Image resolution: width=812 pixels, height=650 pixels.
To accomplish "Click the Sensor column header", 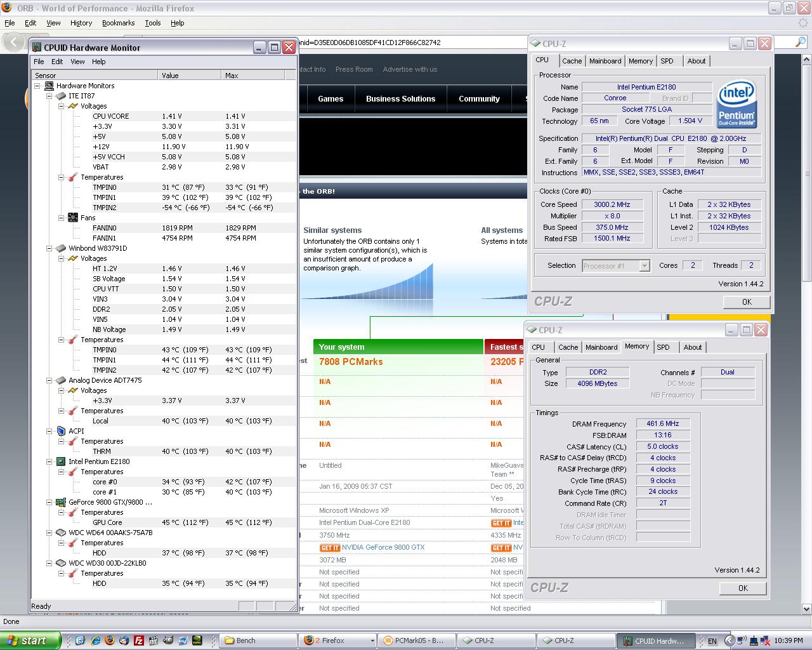I will [94, 75].
